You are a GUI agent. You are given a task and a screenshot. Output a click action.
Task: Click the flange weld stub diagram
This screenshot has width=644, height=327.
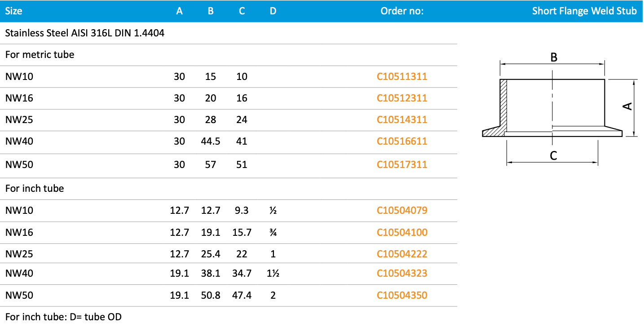point(552,108)
